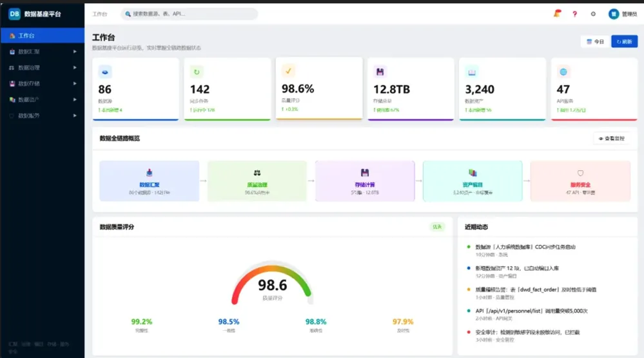
Task: Click the 98.5% consistency metric
Action: pos(229,322)
